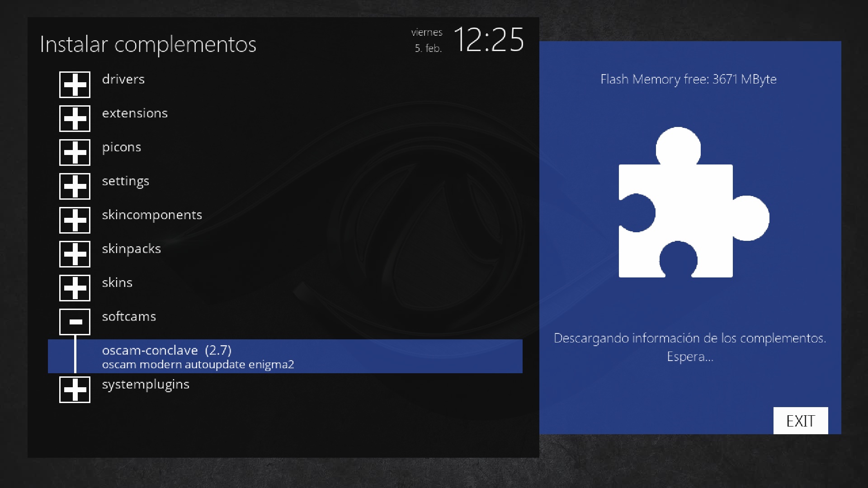Click the 12:25 clock display
The width and height of the screenshot is (868, 488).
pyautogui.click(x=488, y=40)
